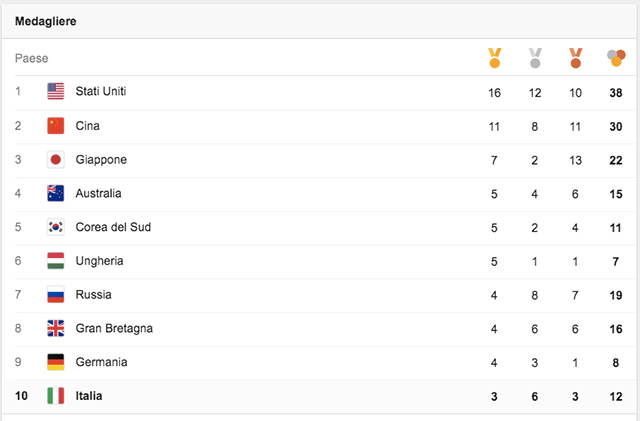Click the Great Britain flag icon
The image size is (640, 421).
(x=56, y=328)
